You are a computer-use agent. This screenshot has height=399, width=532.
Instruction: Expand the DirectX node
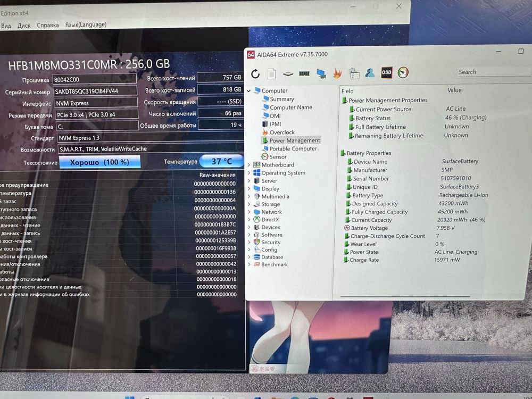pos(248,220)
